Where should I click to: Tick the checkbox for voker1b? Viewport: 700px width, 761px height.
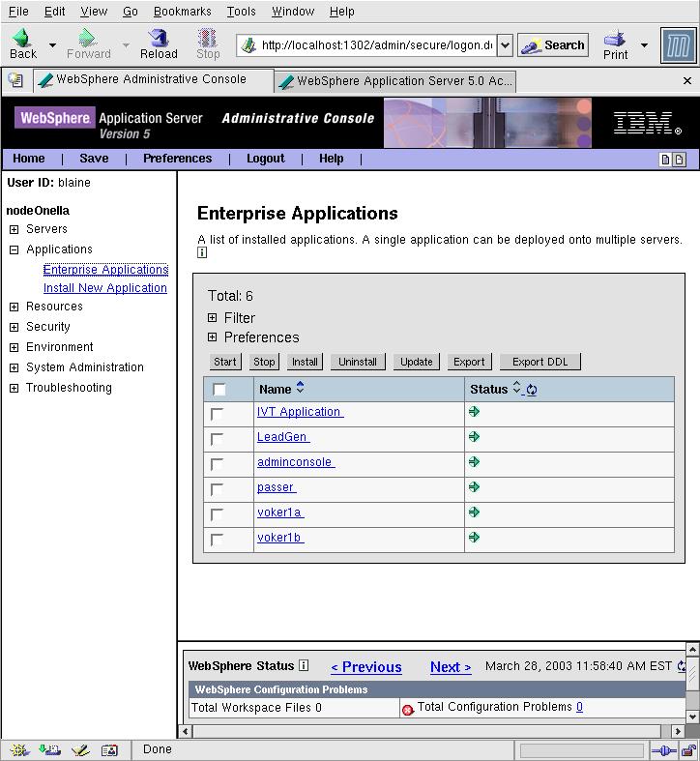coord(217,540)
